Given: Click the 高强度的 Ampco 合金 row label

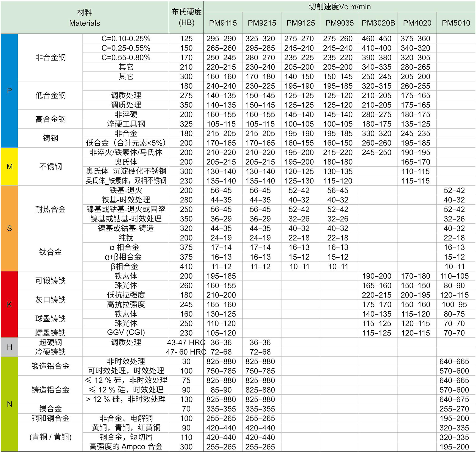Looking at the screenshot, I should point(126,446).
